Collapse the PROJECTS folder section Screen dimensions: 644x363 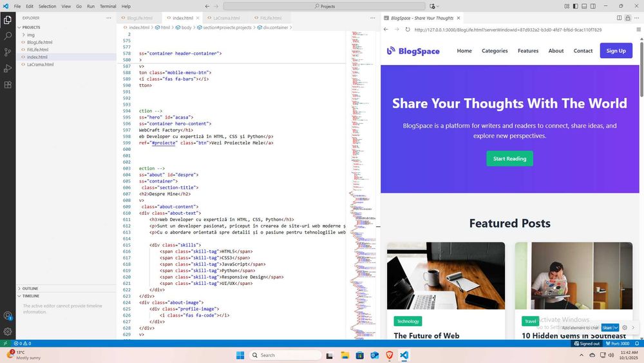point(19,28)
